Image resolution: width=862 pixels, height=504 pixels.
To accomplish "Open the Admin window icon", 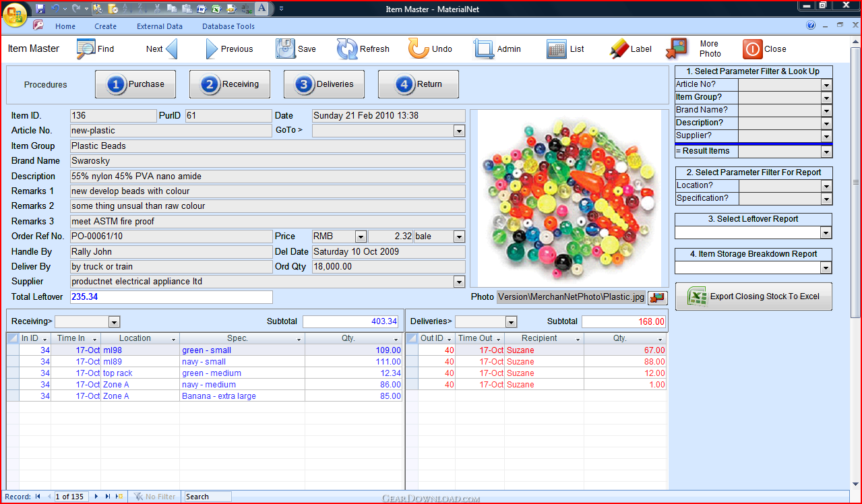I will click(484, 49).
